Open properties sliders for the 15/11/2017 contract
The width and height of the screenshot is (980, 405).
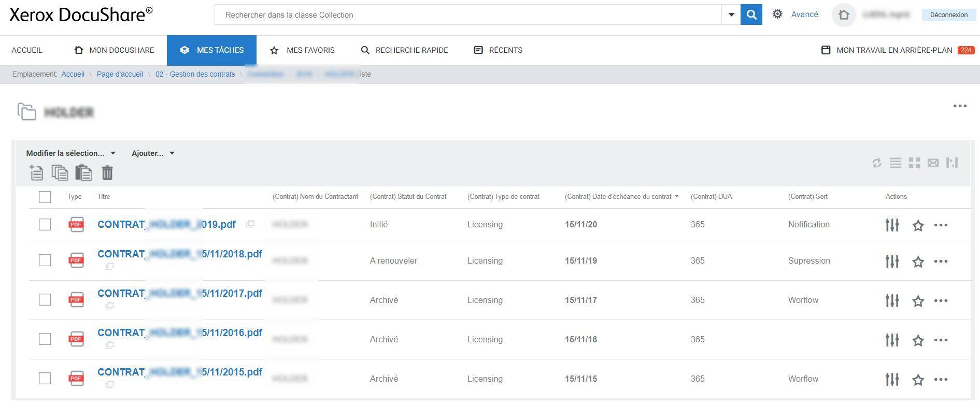click(x=892, y=300)
